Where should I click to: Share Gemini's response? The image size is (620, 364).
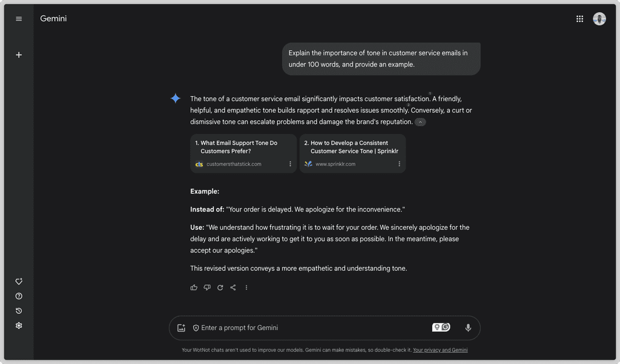[x=233, y=287]
